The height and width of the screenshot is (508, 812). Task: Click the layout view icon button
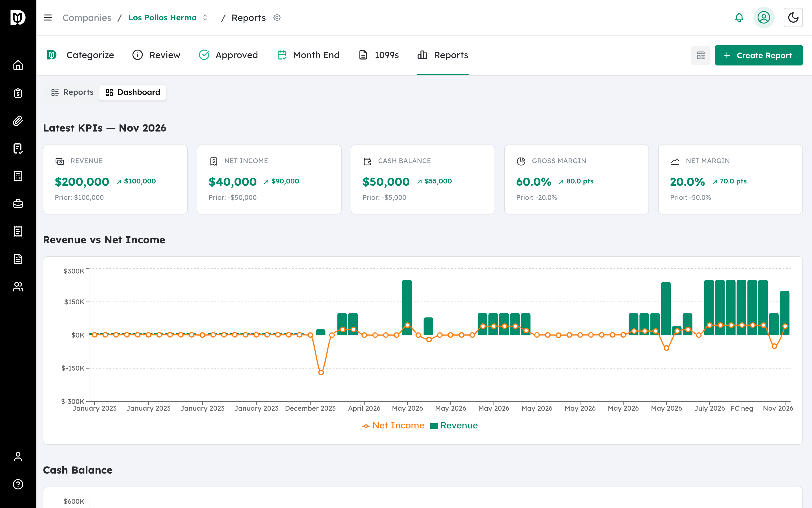click(x=701, y=55)
